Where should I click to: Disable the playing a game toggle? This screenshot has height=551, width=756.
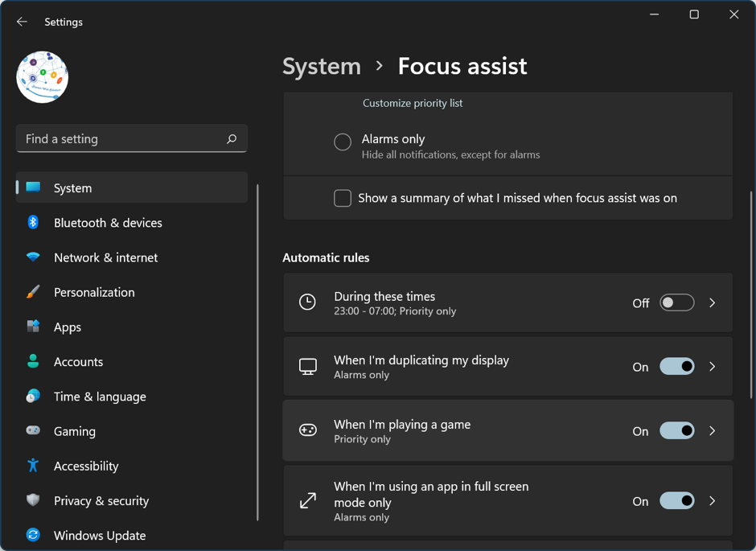[677, 431]
